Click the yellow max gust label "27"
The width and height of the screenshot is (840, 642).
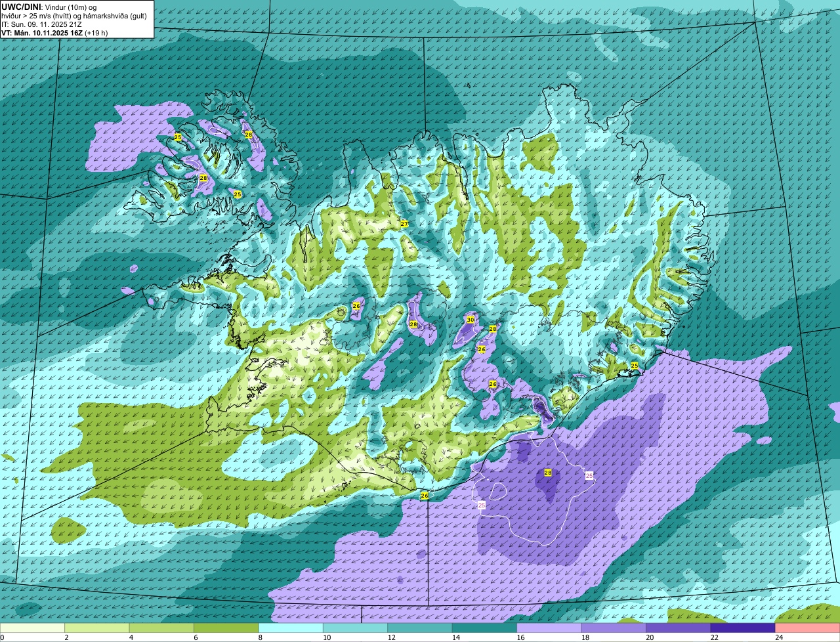404,224
